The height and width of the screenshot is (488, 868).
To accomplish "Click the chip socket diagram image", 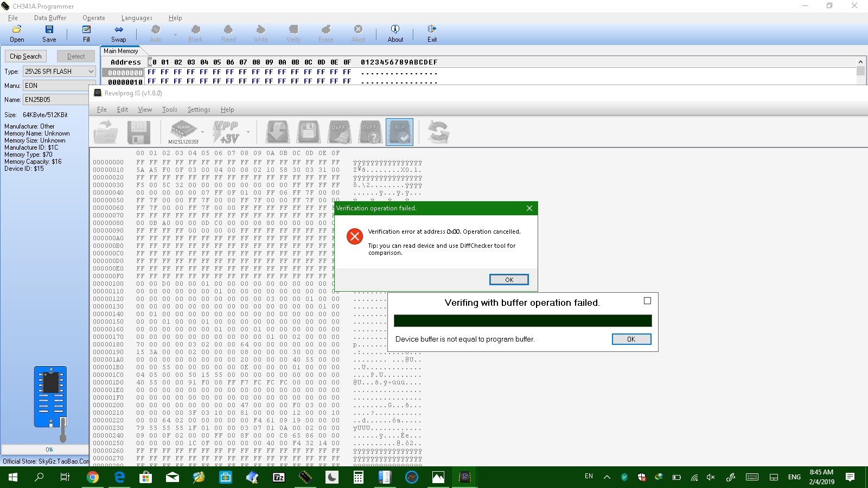I will 52,404.
